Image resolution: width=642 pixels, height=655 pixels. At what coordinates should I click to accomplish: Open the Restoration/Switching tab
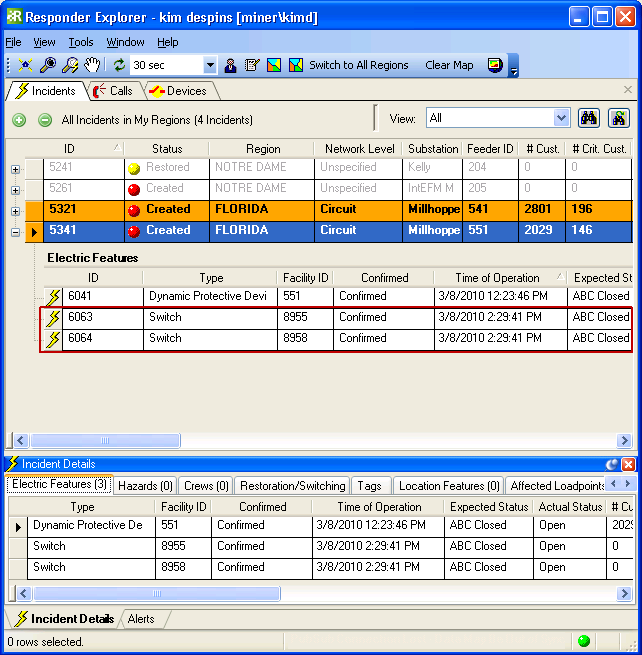click(x=293, y=486)
